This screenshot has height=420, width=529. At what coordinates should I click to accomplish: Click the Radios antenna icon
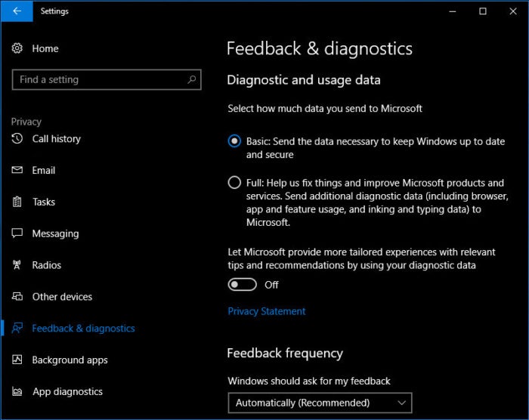pos(17,265)
